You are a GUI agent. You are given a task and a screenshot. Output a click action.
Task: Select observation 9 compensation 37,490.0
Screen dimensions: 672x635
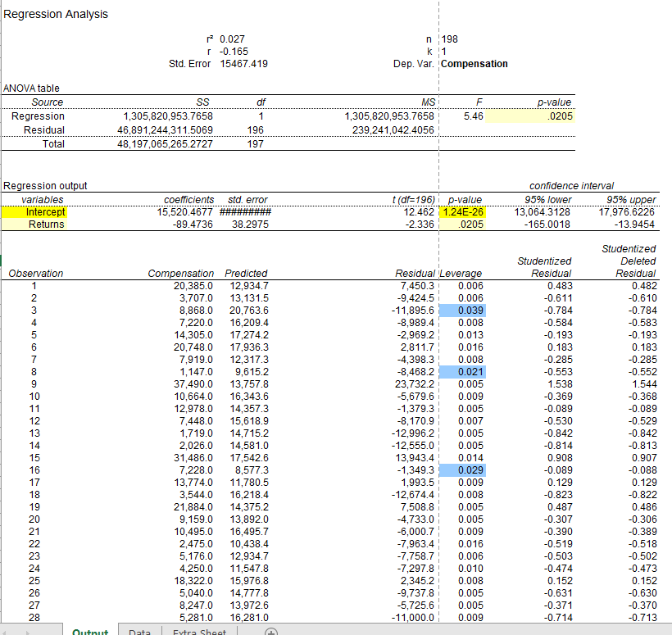point(193,384)
